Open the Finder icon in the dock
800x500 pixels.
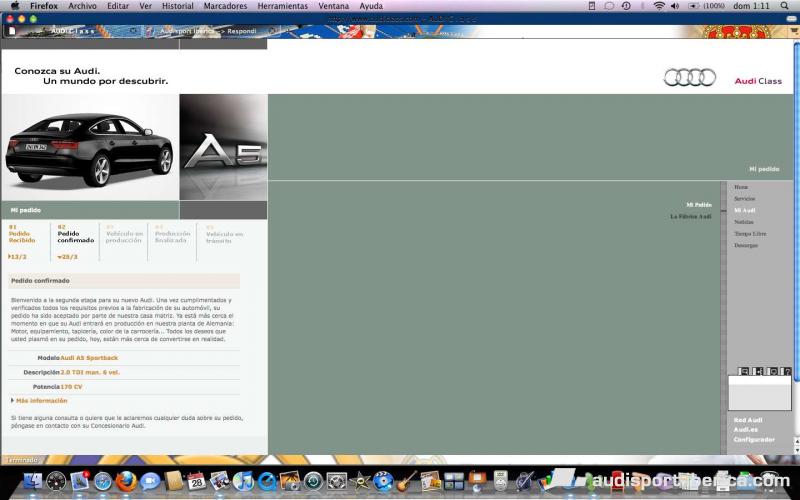[32, 481]
